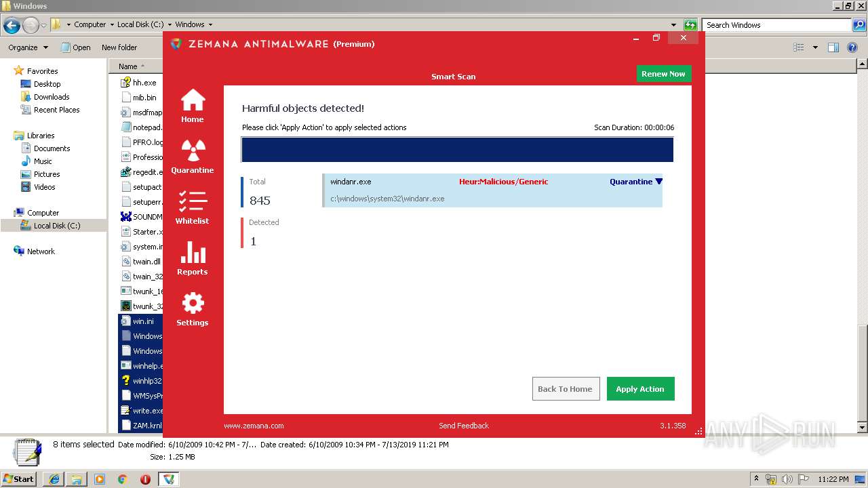Open the Whitelist section in Zemana

(x=193, y=207)
